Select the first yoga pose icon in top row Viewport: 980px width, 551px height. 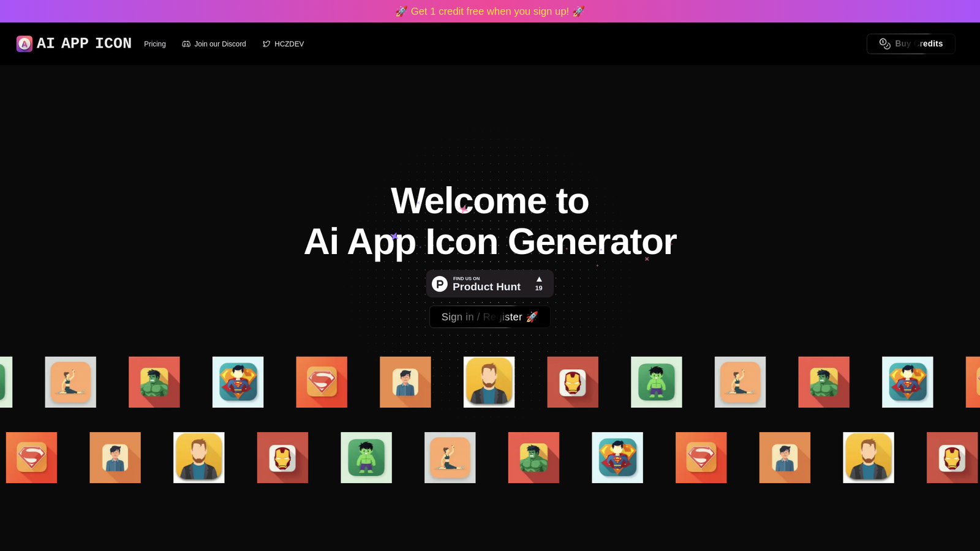[70, 382]
